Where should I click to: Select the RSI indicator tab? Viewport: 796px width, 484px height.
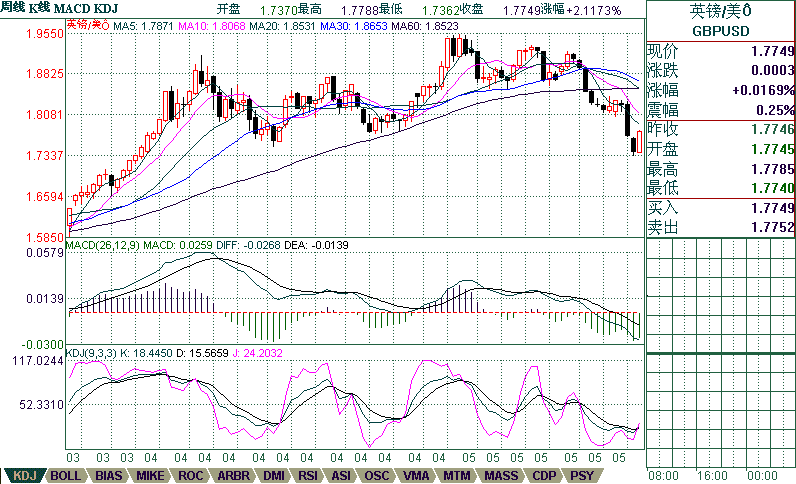308,476
